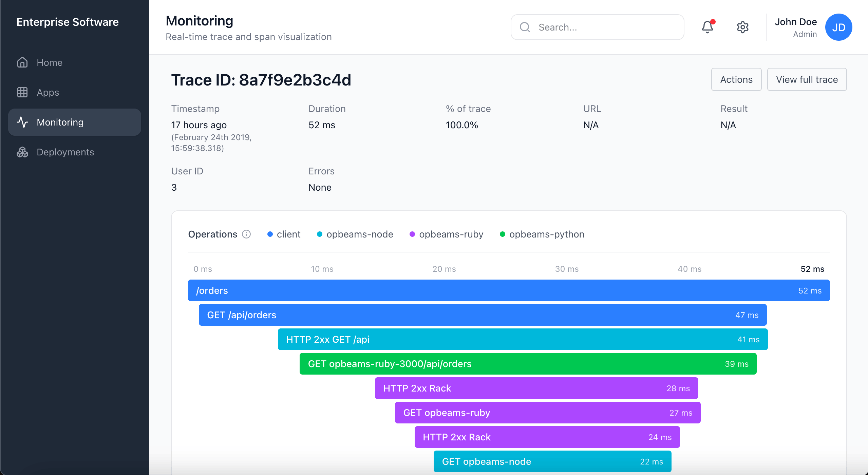The height and width of the screenshot is (475, 868).
Task: Select the 52 ms /orders span bar
Action: (509, 290)
